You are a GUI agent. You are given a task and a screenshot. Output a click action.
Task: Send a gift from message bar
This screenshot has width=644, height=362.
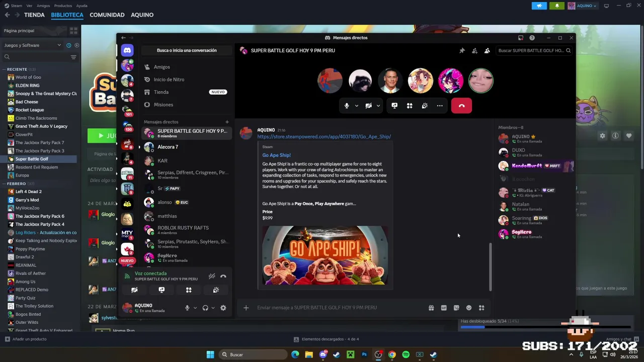(x=431, y=308)
